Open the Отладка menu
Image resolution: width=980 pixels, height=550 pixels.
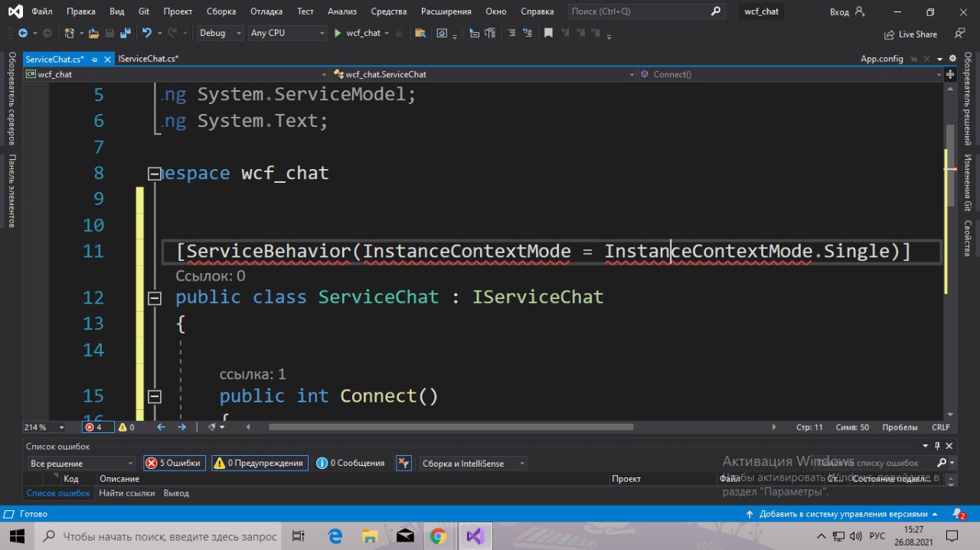tap(266, 11)
